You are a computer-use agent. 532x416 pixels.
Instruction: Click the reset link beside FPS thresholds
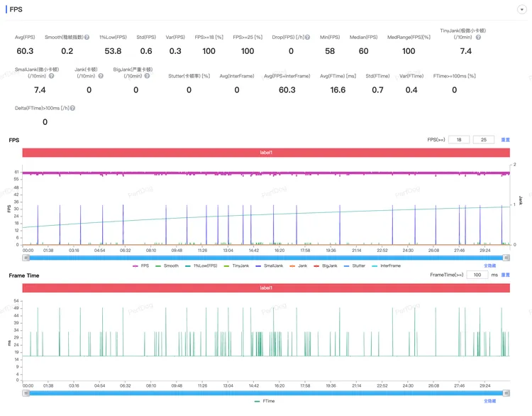point(506,140)
